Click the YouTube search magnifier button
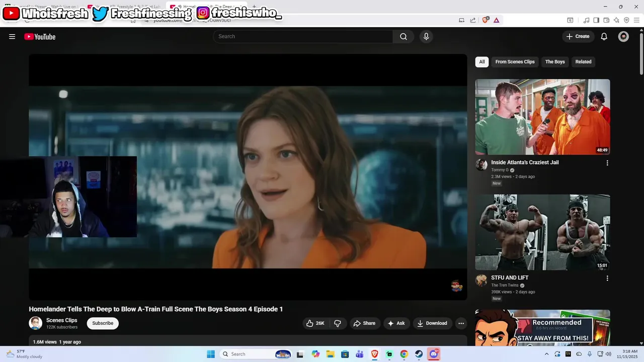The height and width of the screenshot is (362, 644). [x=404, y=36]
